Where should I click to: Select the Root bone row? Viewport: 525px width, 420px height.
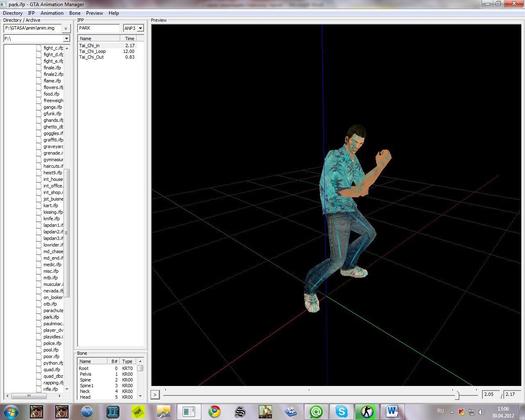[107, 368]
